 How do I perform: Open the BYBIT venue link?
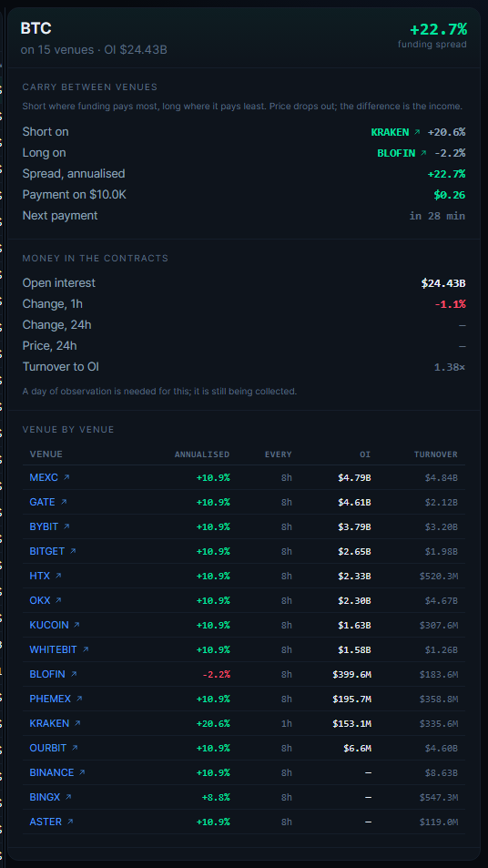point(49,526)
